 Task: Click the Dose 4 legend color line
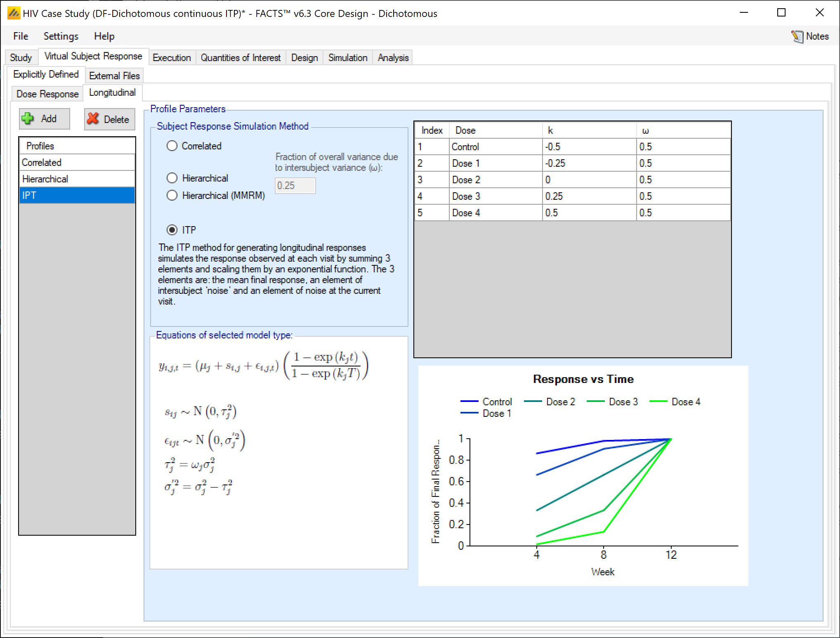(x=658, y=402)
